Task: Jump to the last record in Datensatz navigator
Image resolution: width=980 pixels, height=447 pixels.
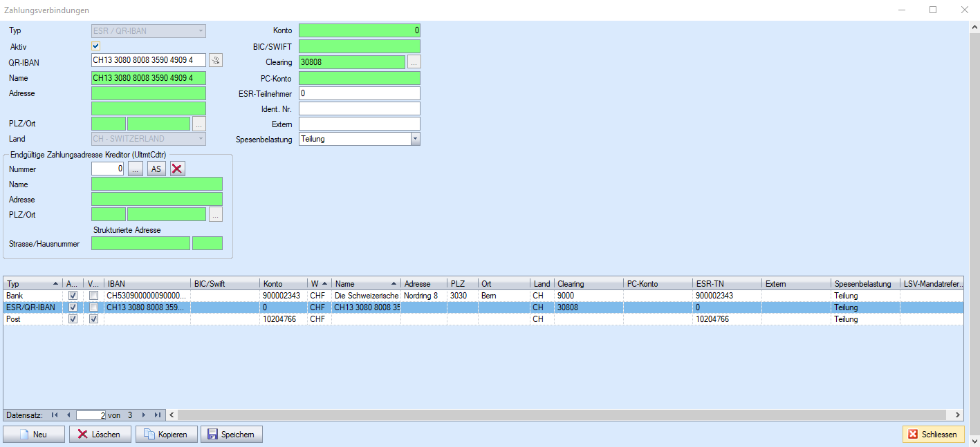Action: 157,415
